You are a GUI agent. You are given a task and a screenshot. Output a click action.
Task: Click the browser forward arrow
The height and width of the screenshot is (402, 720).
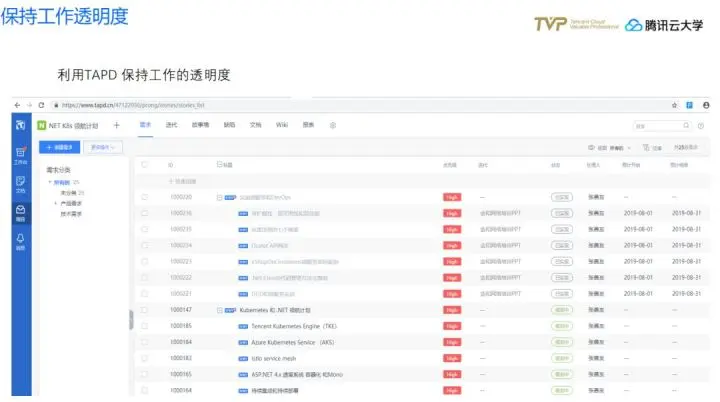click(29, 105)
